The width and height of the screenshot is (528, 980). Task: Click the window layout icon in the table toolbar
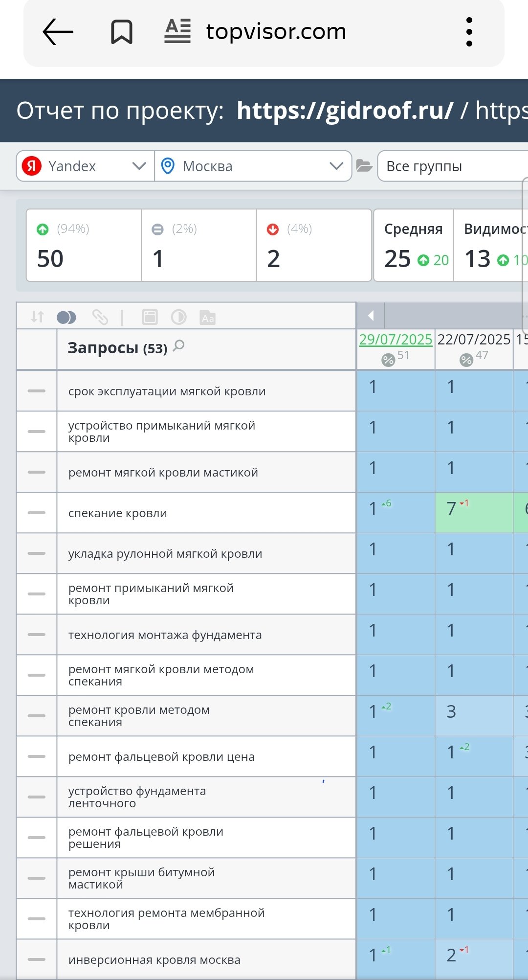(x=150, y=317)
